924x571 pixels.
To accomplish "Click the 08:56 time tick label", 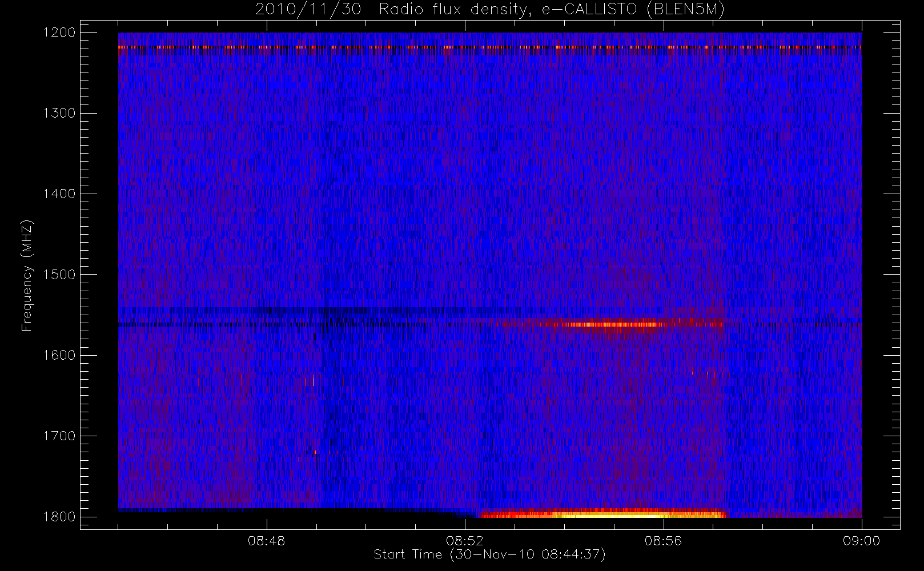I will click(663, 541).
